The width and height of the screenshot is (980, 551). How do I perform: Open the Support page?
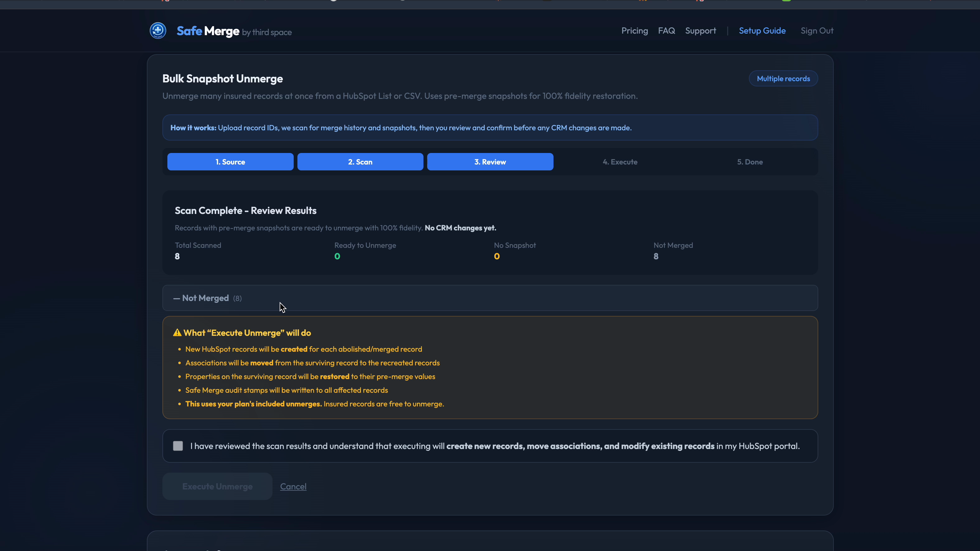[x=700, y=30]
